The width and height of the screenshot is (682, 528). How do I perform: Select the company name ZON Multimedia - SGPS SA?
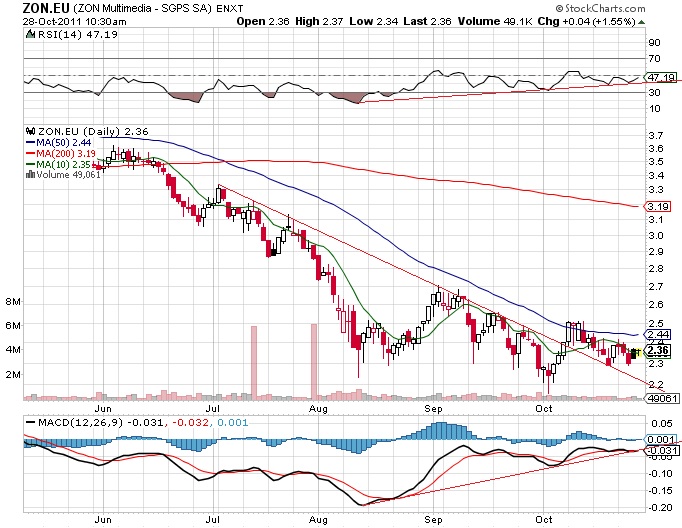click(143, 8)
